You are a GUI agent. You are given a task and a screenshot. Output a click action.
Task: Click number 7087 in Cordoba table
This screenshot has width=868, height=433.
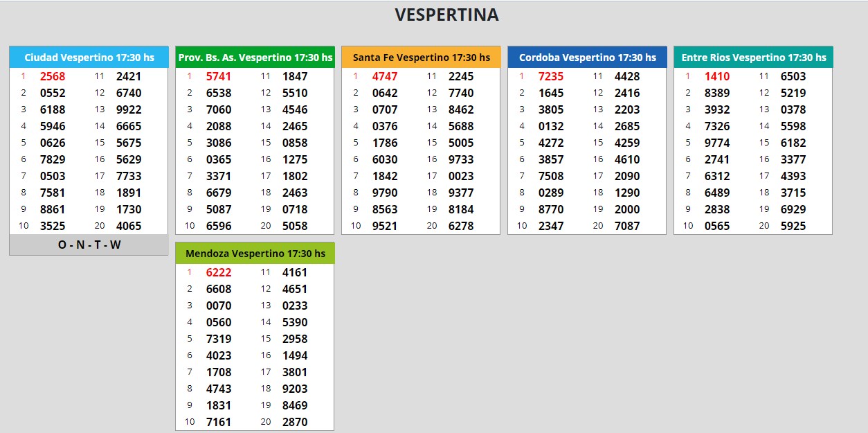[x=627, y=226]
